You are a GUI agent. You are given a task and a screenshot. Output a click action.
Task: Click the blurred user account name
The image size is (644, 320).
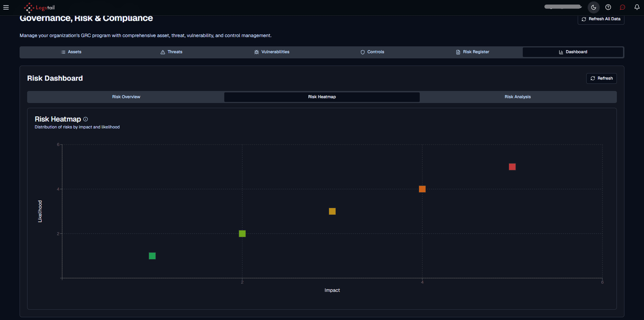click(x=563, y=7)
